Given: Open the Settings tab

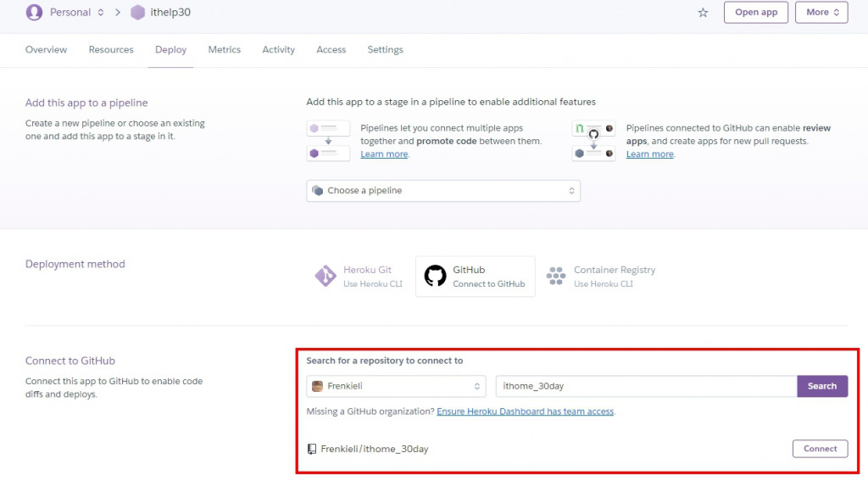Looking at the screenshot, I should pos(386,49).
